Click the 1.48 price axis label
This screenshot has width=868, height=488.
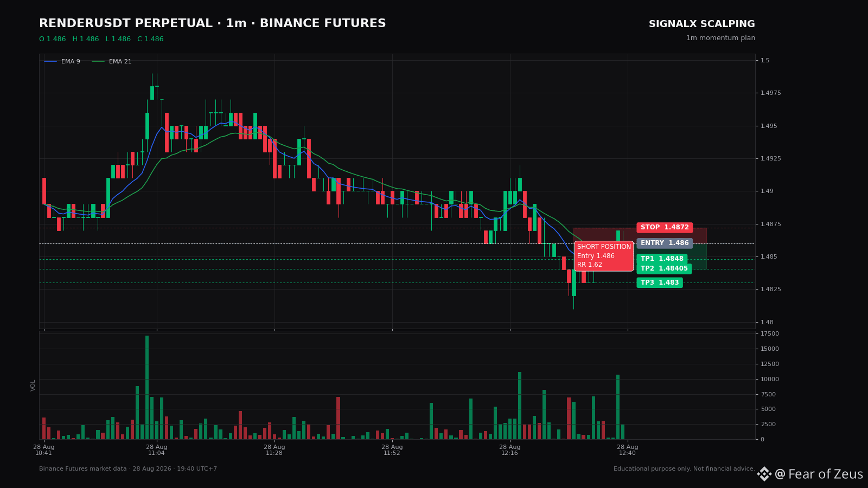[767, 323]
